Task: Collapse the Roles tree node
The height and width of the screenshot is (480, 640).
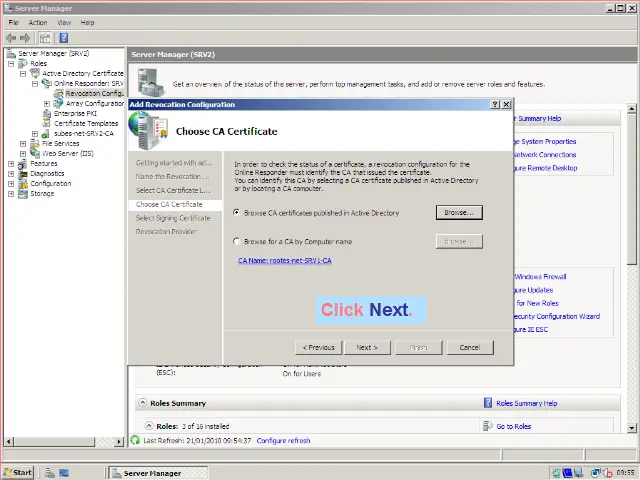Action: pyautogui.click(x=11, y=63)
